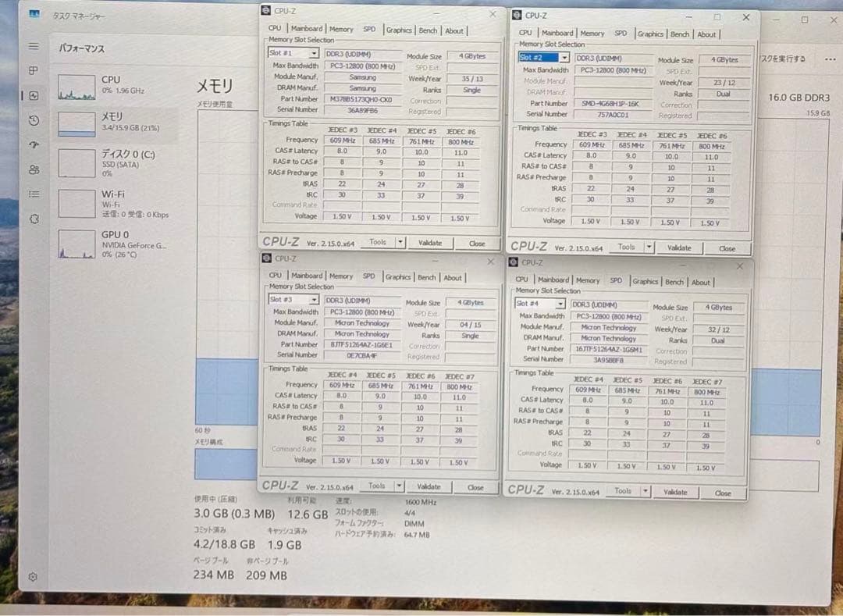Open the Slot #1 dropdown in CPU-Z
The image size is (843, 616).
tap(293, 52)
